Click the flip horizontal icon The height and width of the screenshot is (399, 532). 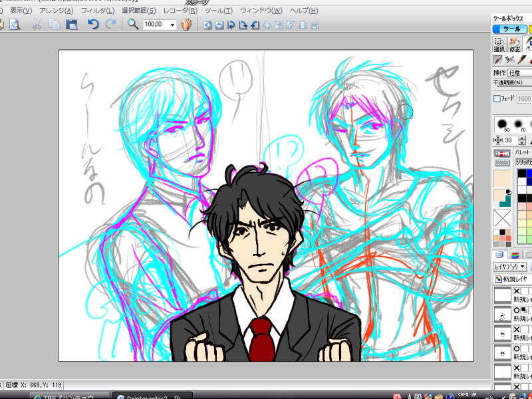207,25
